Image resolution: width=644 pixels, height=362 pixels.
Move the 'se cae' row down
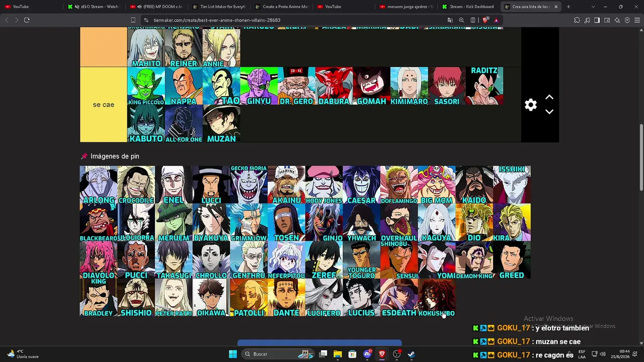pos(549,112)
